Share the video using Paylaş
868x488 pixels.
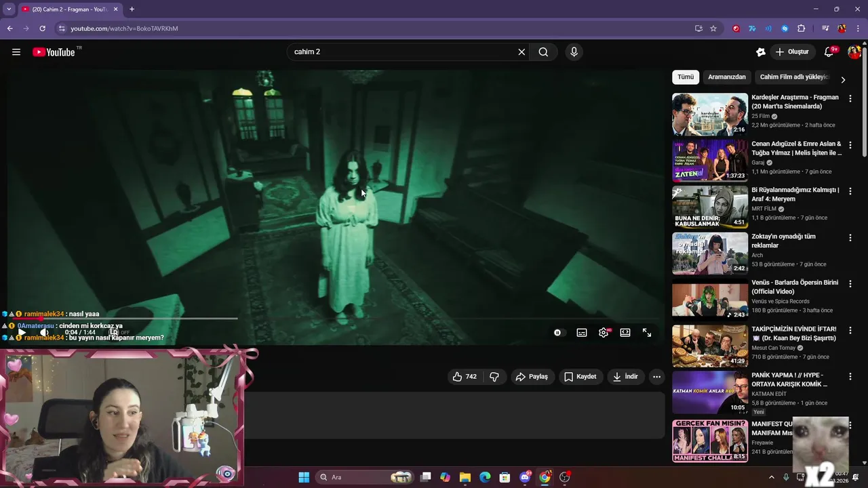coord(532,377)
